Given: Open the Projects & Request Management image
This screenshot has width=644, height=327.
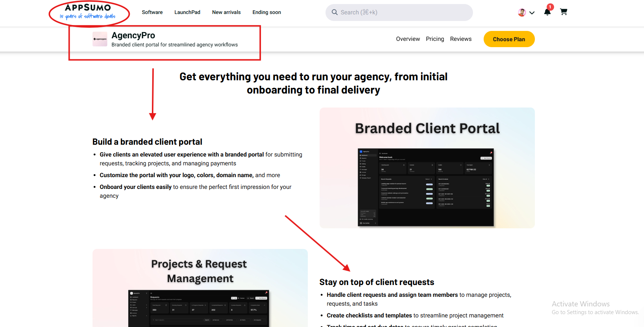Looking at the screenshot, I should click(200, 288).
